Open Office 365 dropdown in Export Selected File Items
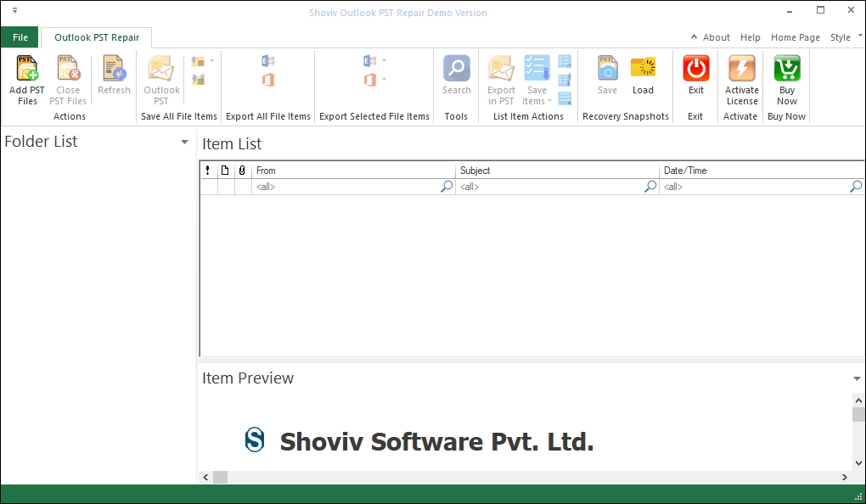The height and width of the screenshot is (504, 866). tap(384, 80)
